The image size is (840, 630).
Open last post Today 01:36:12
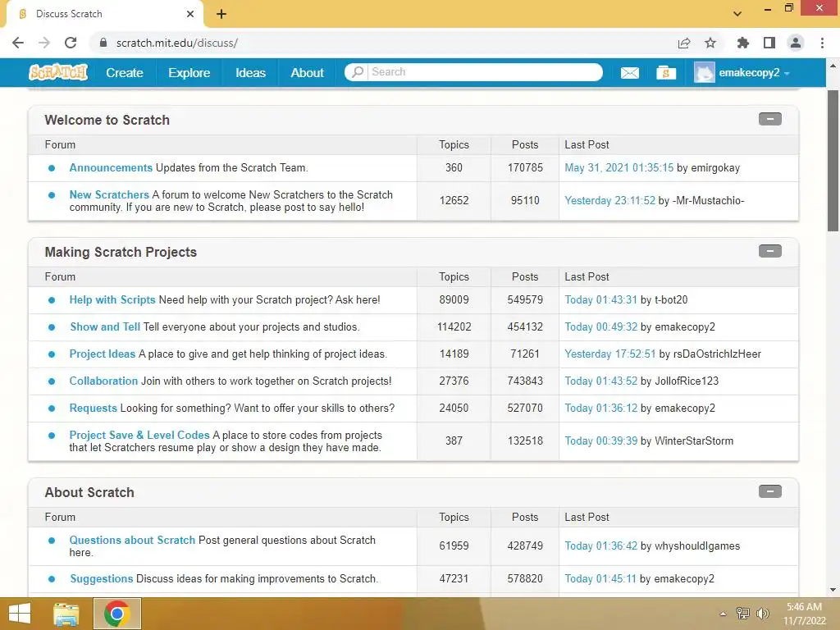[601, 409]
